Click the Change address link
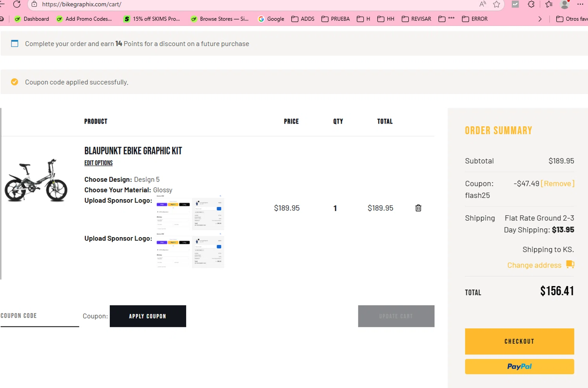This screenshot has height=388, width=588. tap(534, 265)
